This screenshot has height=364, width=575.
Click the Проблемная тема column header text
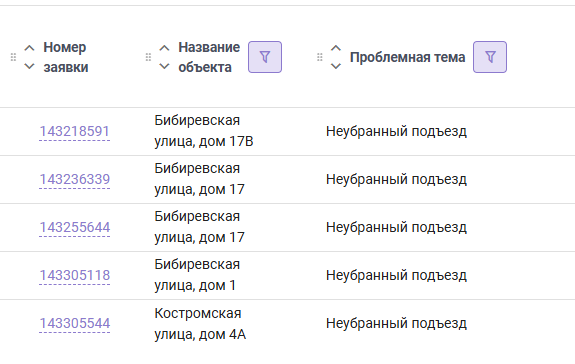(407, 57)
